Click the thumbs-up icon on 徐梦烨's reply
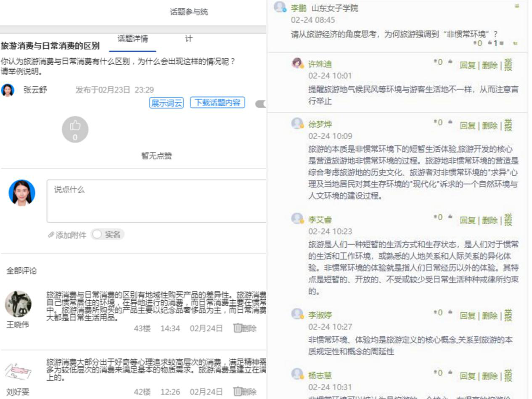Image resolution: width=532 pixels, height=399 pixels. click(450, 122)
